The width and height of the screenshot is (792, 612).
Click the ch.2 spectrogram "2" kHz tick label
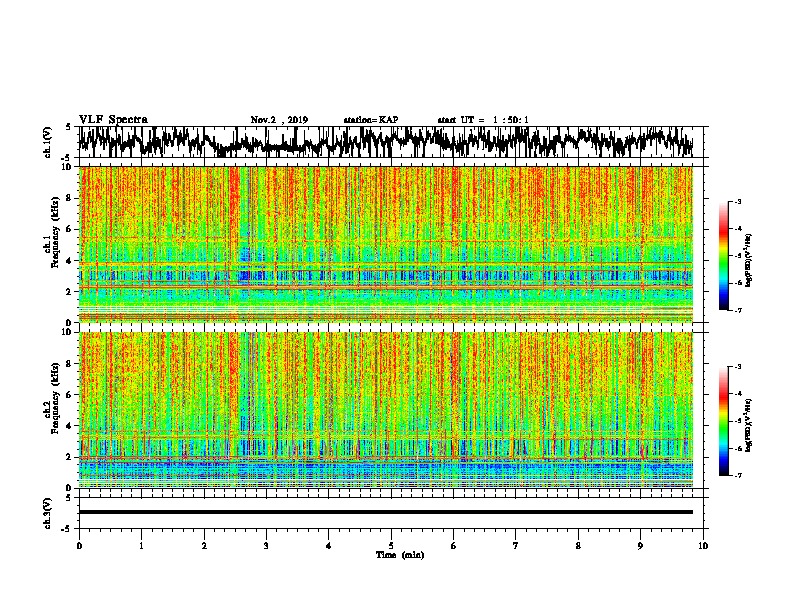71,457
